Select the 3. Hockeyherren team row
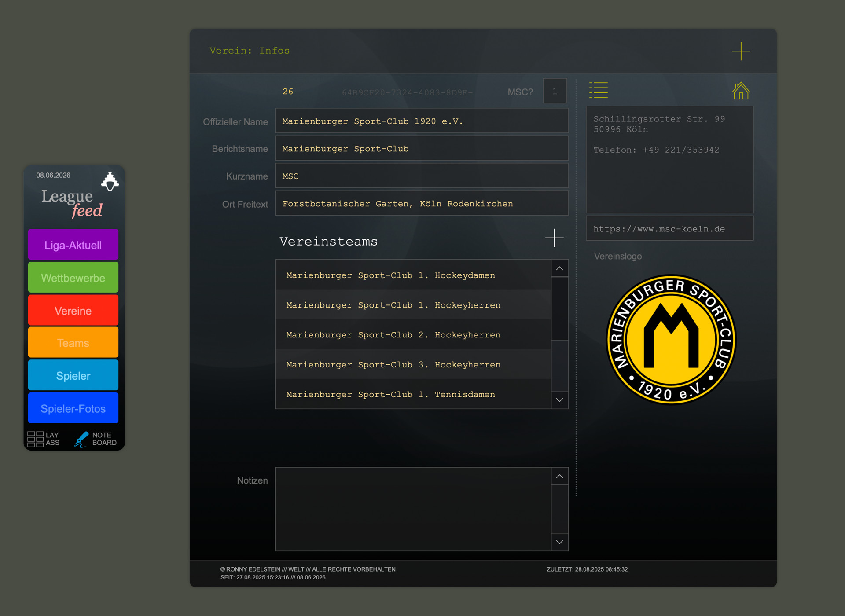 [x=413, y=364]
